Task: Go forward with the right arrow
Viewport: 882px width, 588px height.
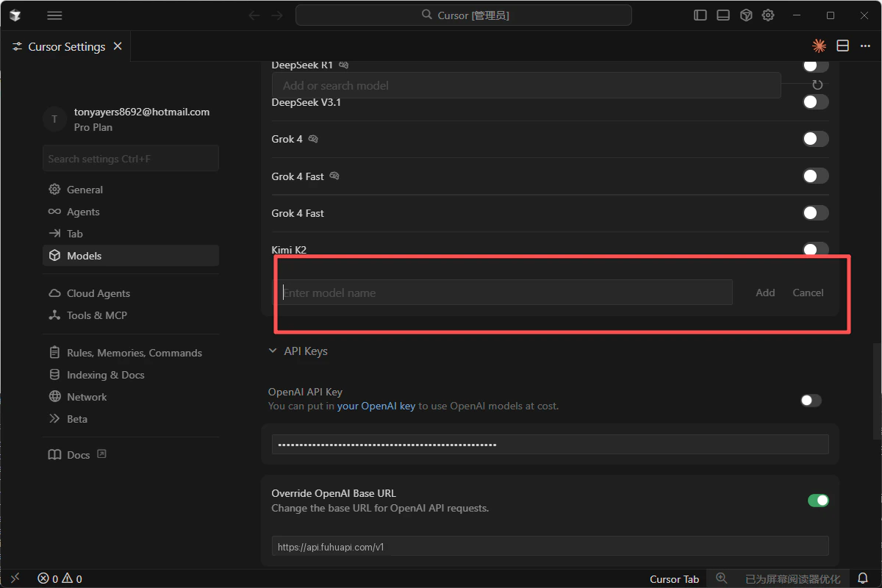Action: (276, 15)
